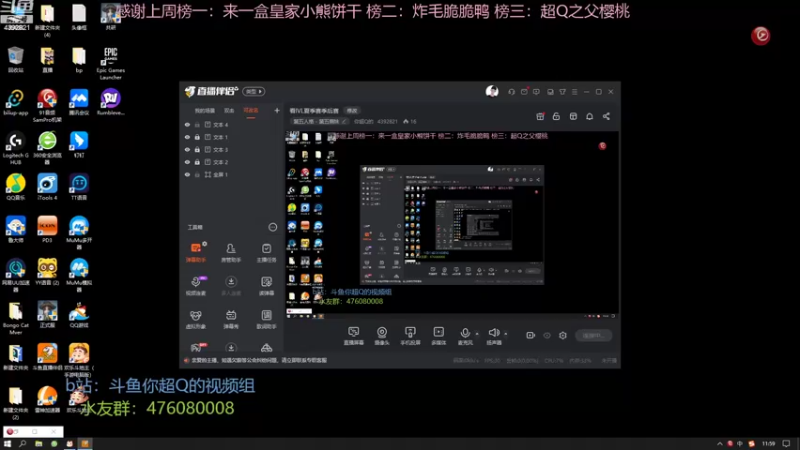Open iTools 4 desktop icon
The image size is (800, 450).
[47, 187]
